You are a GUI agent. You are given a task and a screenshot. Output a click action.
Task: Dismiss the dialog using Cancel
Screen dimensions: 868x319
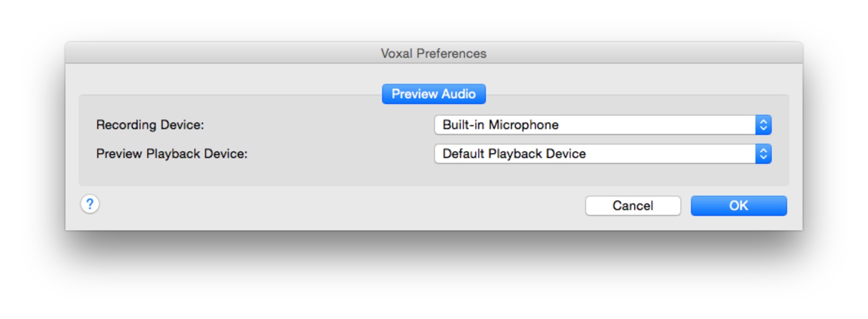(x=632, y=206)
